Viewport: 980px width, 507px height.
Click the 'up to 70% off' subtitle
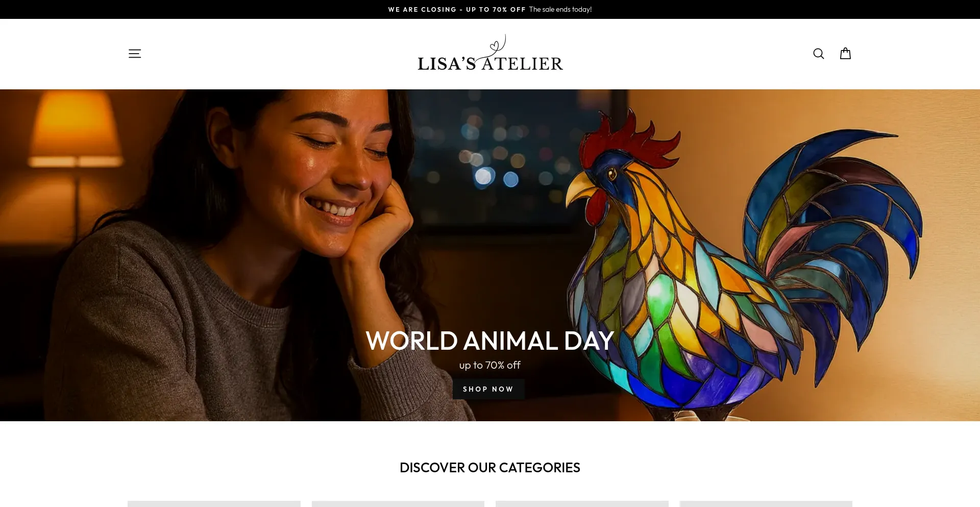(490, 365)
